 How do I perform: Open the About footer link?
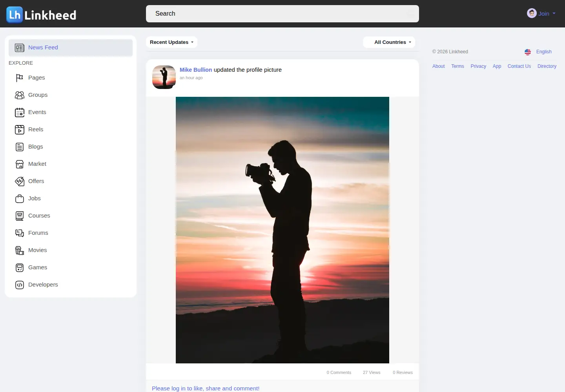(x=439, y=66)
